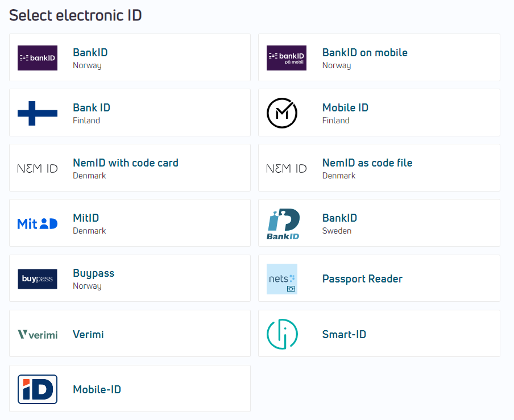
Task: Click the bankID på mobil logo
Action: tap(287, 57)
